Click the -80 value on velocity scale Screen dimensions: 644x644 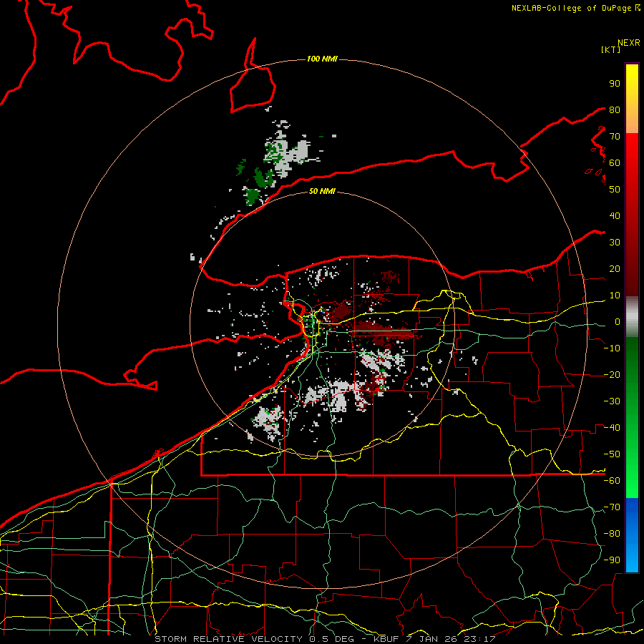612,534
